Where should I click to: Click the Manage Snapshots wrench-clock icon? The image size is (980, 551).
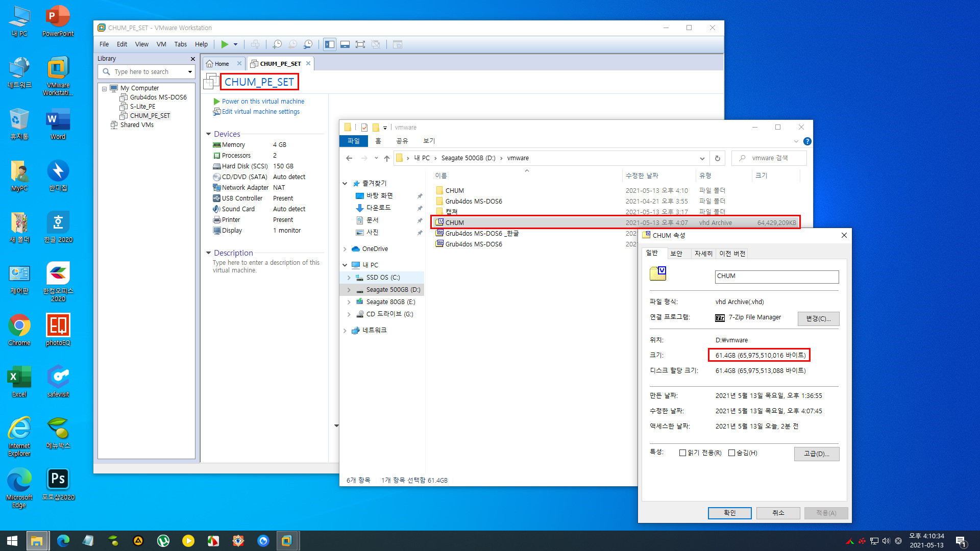[308, 44]
